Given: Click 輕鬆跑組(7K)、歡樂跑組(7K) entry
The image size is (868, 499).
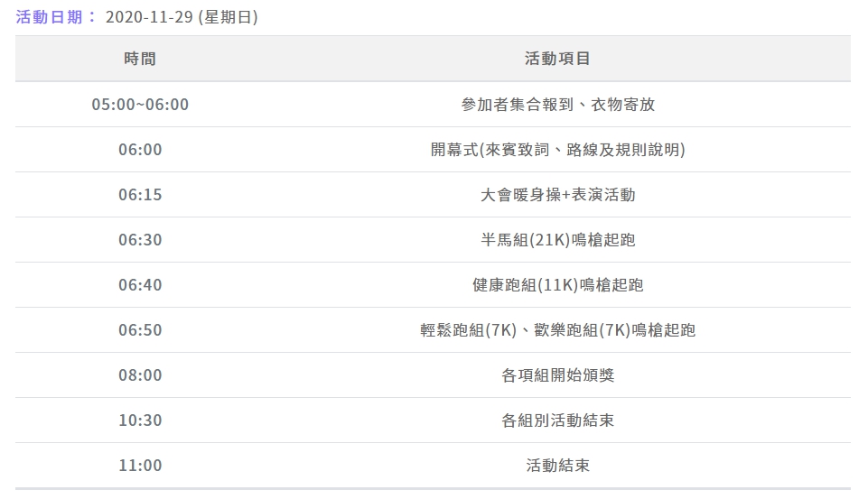Looking at the screenshot, I should (x=557, y=329).
